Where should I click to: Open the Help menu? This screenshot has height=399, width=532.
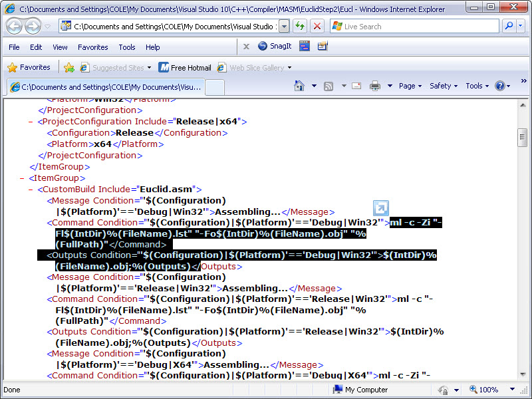153,47
